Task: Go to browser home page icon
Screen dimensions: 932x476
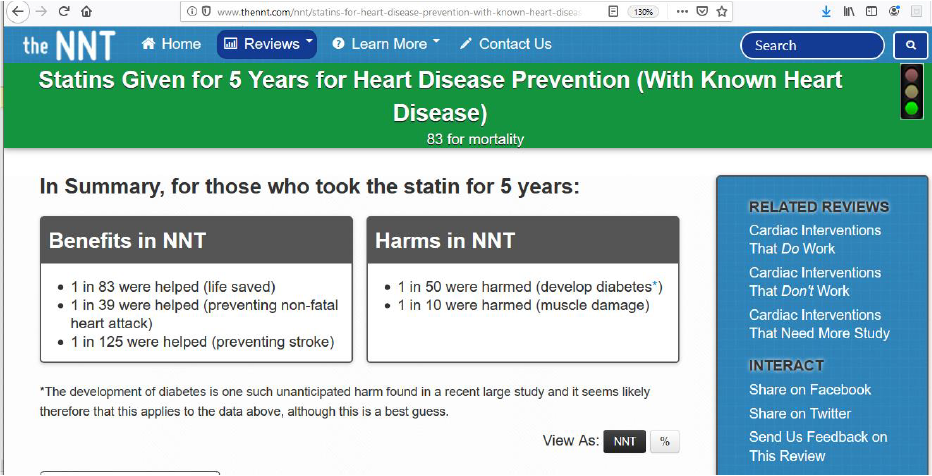Action: pos(86,12)
